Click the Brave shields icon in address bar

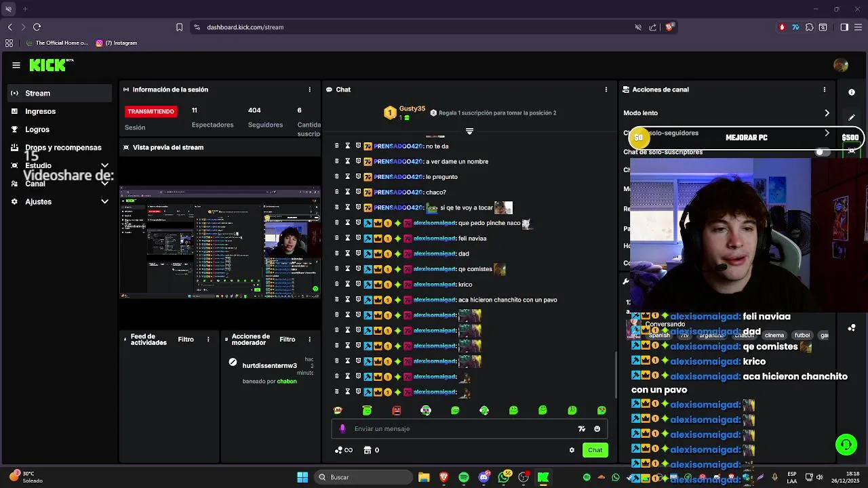[x=670, y=27]
